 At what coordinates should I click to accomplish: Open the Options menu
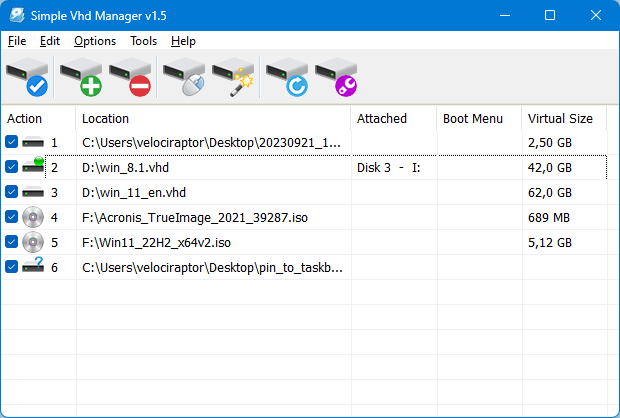(95, 41)
